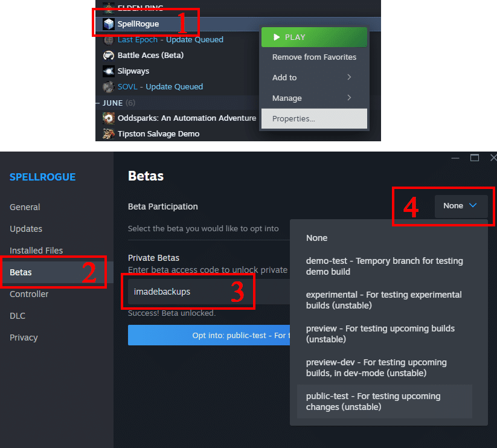Expand the Add to submenu
Screen dimensions: 497x448
(314, 77)
